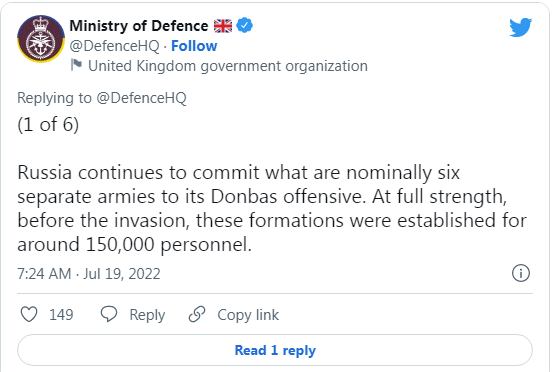Like the tweet with the heart icon
This screenshot has height=372, width=555.
point(29,314)
